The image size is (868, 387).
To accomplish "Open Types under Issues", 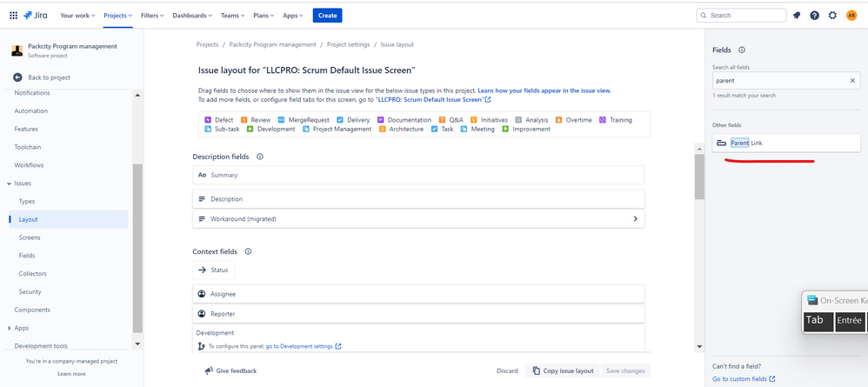I will click(27, 202).
